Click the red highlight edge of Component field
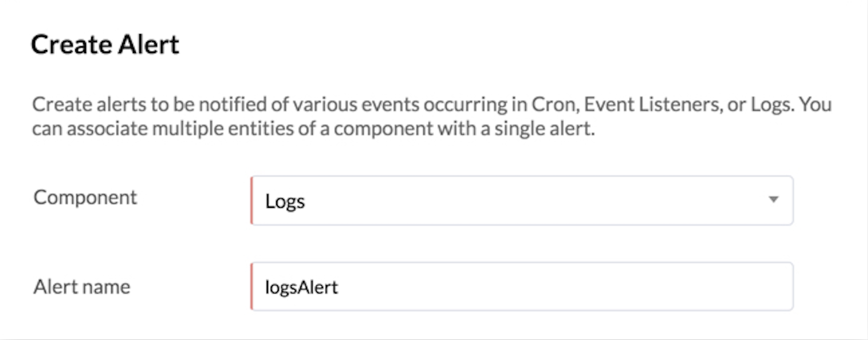The width and height of the screenshot is (868, 340). tap(253, 200)
